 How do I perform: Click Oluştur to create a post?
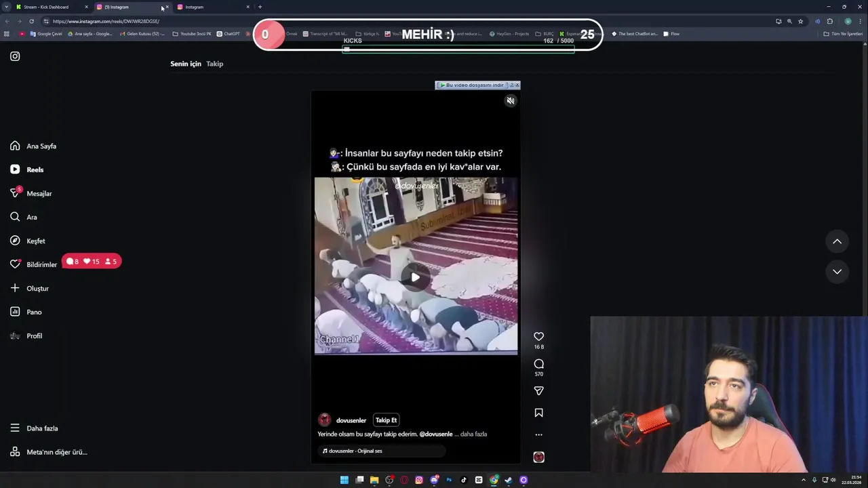coord(30,288)
